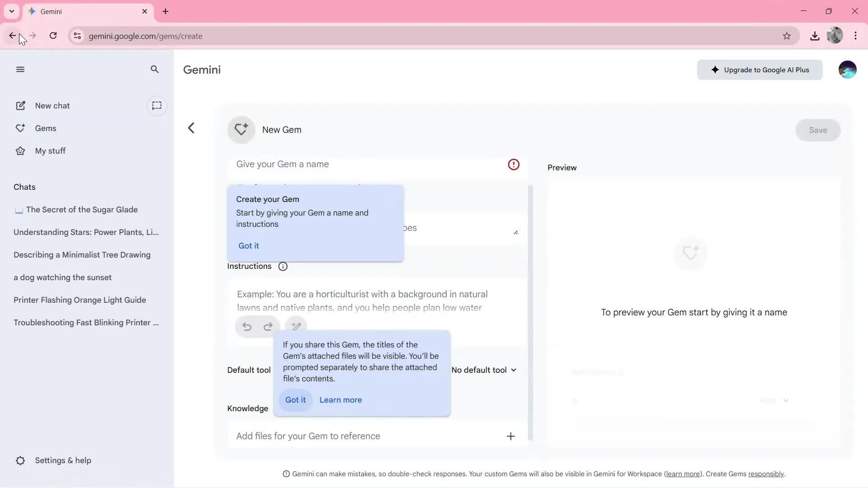Click the plus icon to add knowledge files
The image size is (868, 488).
click(510, 436)
